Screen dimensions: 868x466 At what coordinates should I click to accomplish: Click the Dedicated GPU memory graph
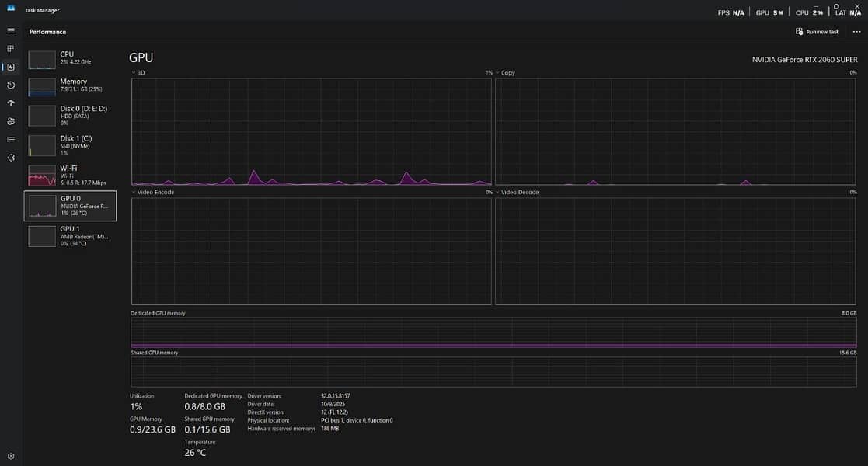[493, 332]
